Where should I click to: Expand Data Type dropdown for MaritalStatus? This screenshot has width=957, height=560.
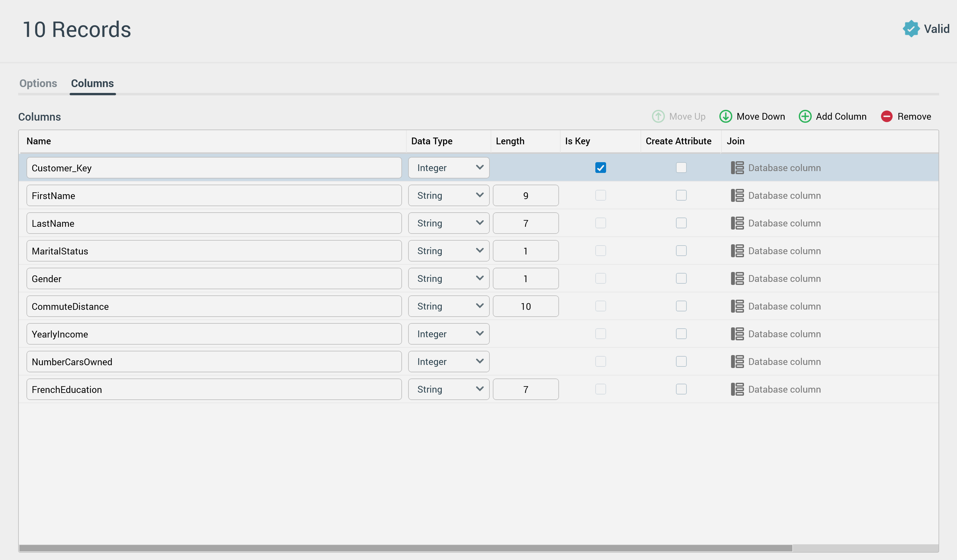click(x=448, y=251)
